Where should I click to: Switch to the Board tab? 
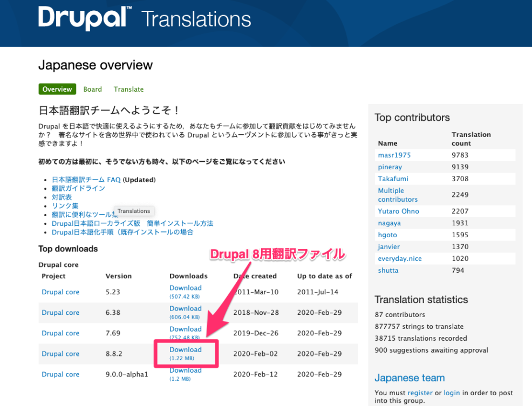(x=93, y=89)
